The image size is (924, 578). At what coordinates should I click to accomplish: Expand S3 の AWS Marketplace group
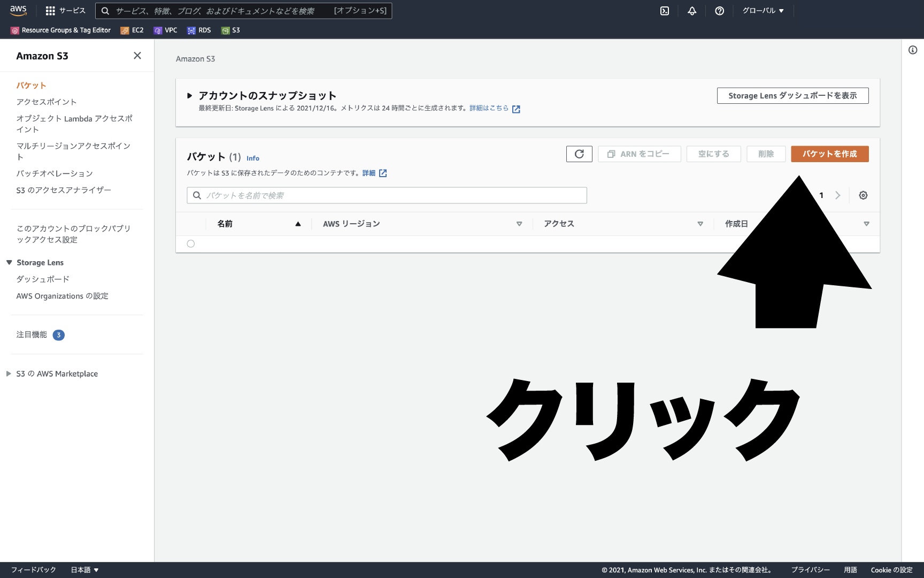[9, 374]
